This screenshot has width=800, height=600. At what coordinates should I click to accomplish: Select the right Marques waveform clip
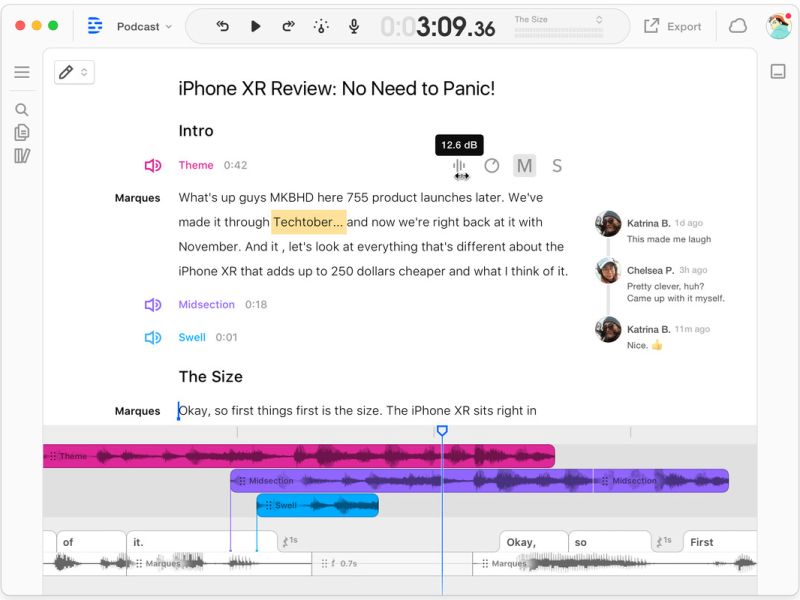pos(615,563)
